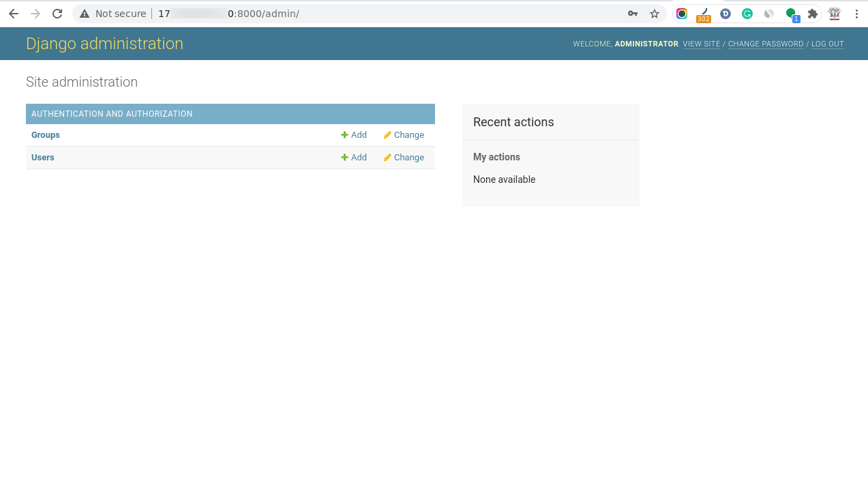Click the saved passwords key icon
The image size is (868, 477).
tap(633, 14)
